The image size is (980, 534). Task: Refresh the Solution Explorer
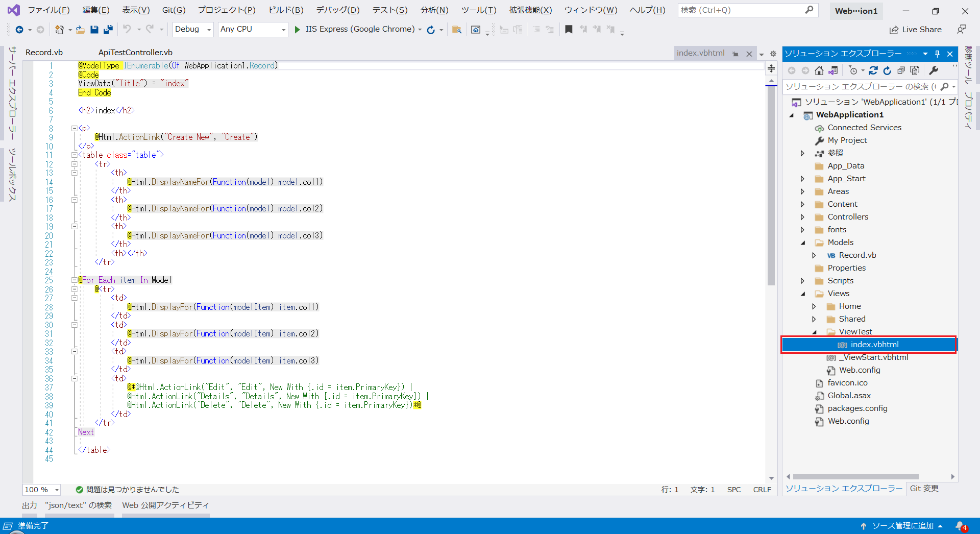click(x=888, y=70)
